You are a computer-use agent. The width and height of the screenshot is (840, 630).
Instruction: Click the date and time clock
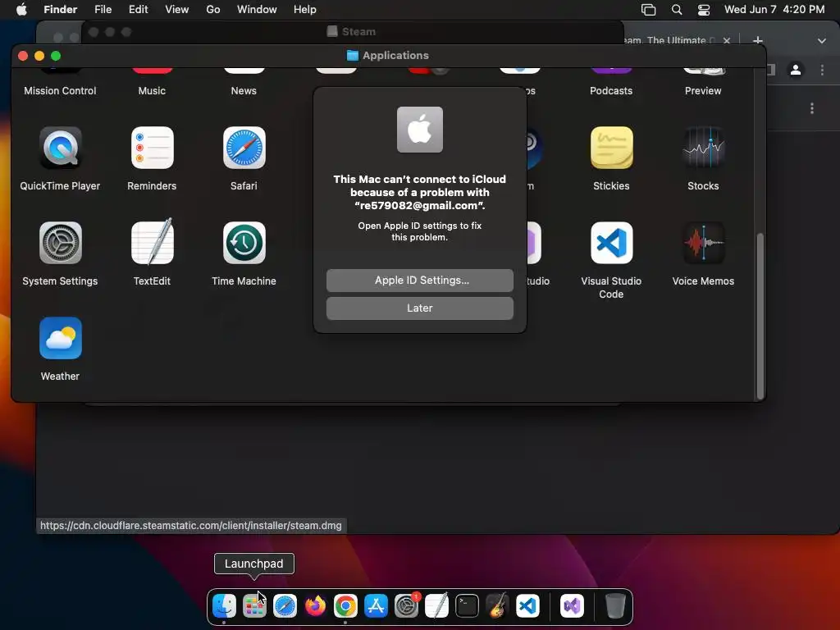(774, 10)
